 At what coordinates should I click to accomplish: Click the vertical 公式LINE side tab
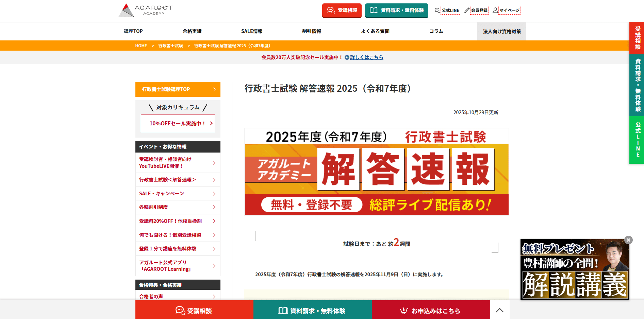point(637,140)
